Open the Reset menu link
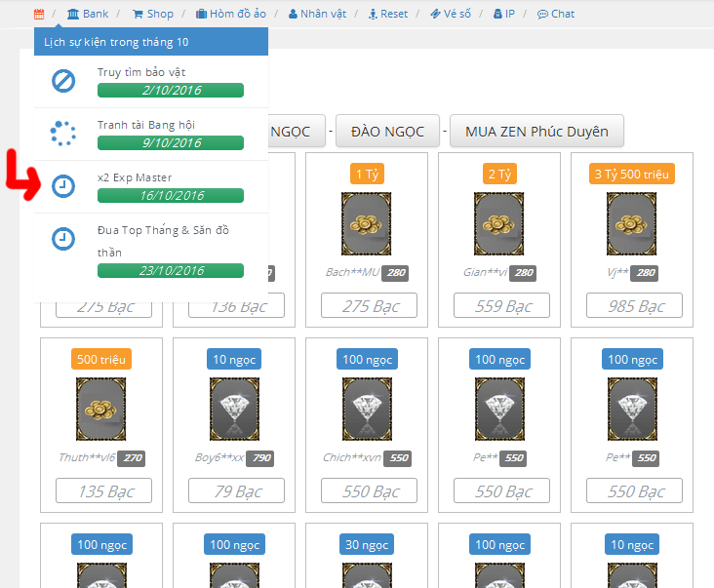 pyautogui.click(x=388, y=14)
